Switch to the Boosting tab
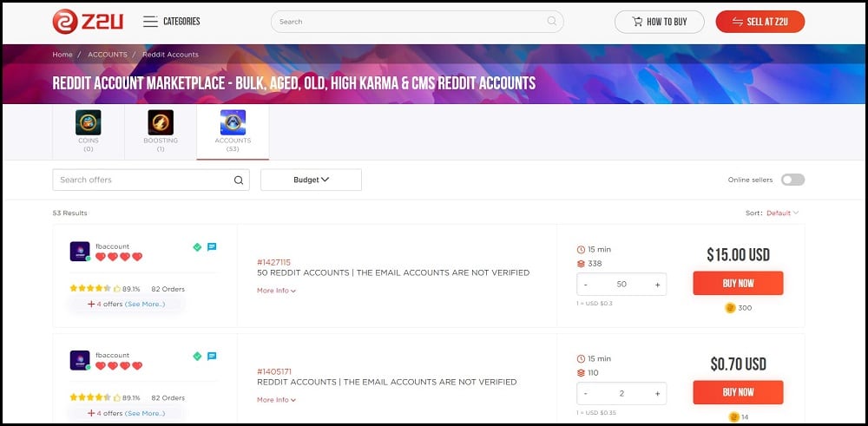The image size is (868, 426). [x=161, y=132]
